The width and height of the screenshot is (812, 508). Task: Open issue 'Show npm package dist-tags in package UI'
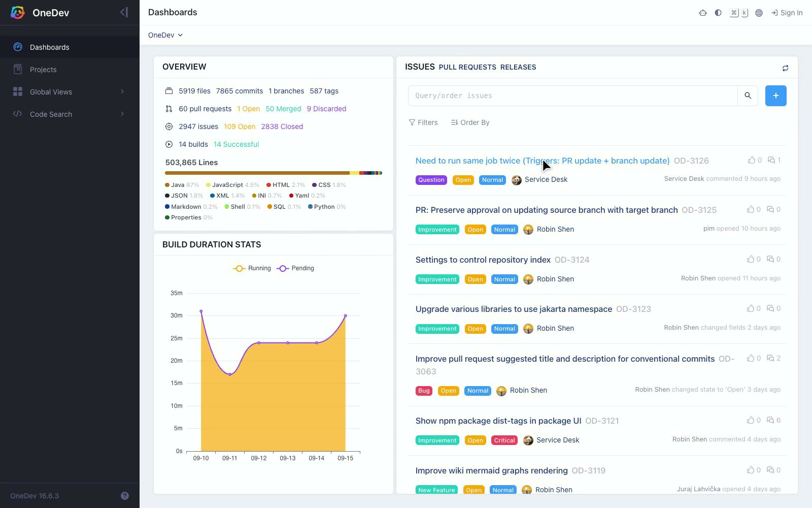pos(498,421)
